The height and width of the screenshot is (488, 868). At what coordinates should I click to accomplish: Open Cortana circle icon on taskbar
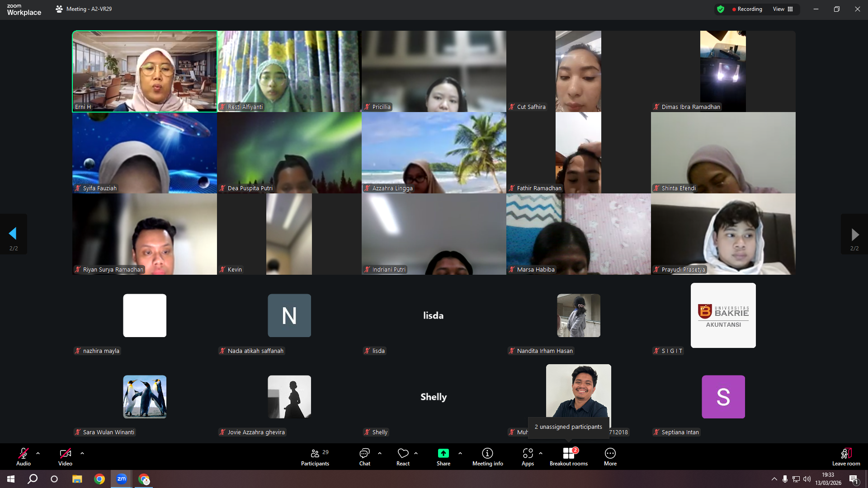54,479
